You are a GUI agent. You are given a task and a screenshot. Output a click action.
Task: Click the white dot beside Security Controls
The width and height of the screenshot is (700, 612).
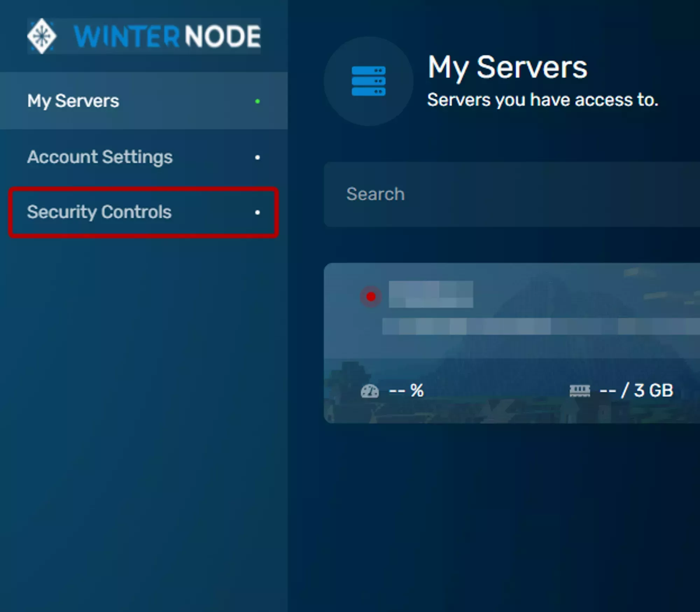click(x=258, y=212)
